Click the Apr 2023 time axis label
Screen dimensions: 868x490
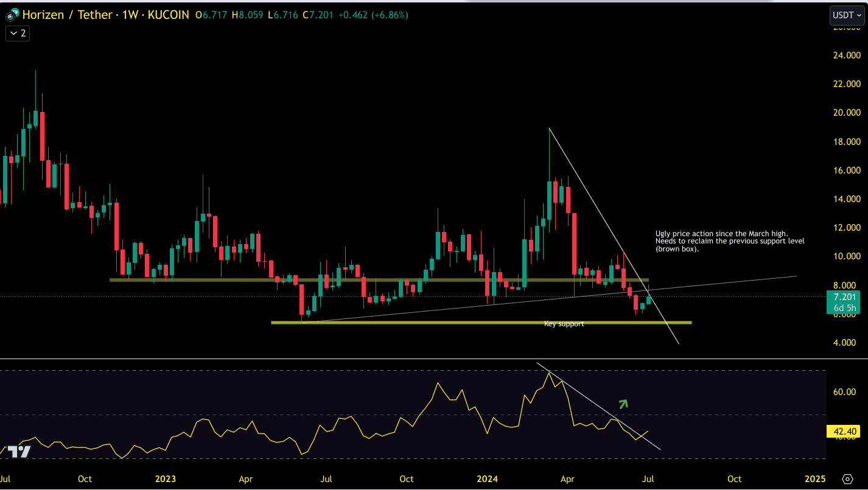point(246,478)
